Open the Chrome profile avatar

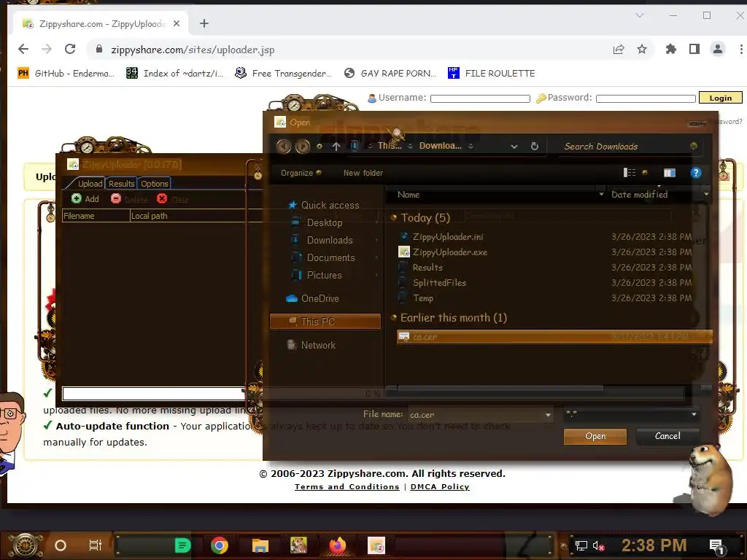coord(718,49)
